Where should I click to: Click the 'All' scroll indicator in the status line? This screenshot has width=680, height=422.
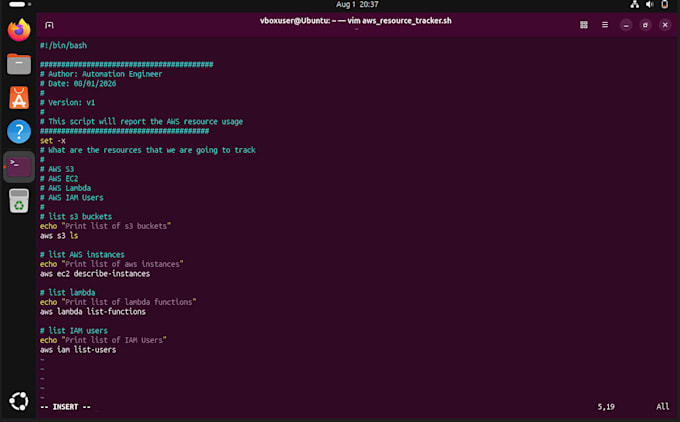click(x=662, y=407)
